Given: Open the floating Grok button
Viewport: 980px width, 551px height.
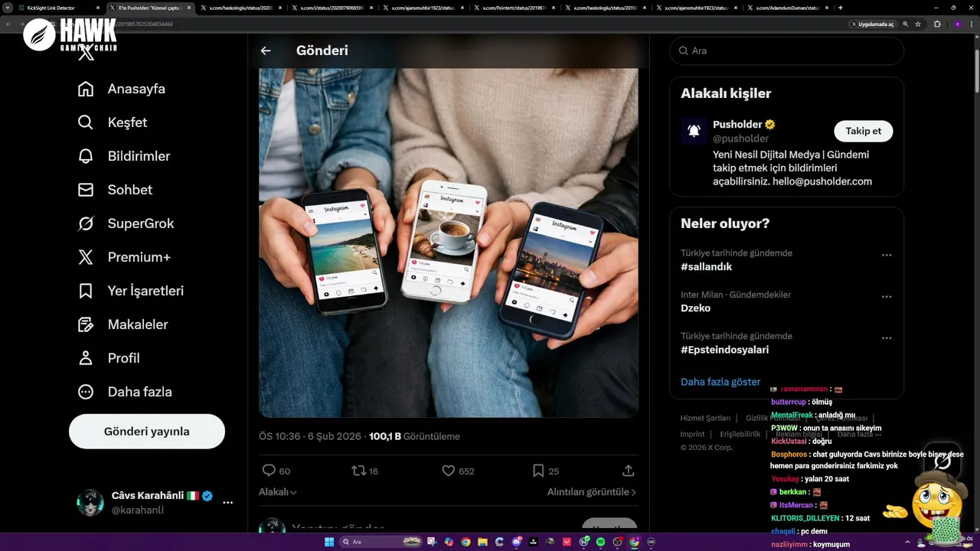Looking at the screenshot, I should click(x=942, y=461).
